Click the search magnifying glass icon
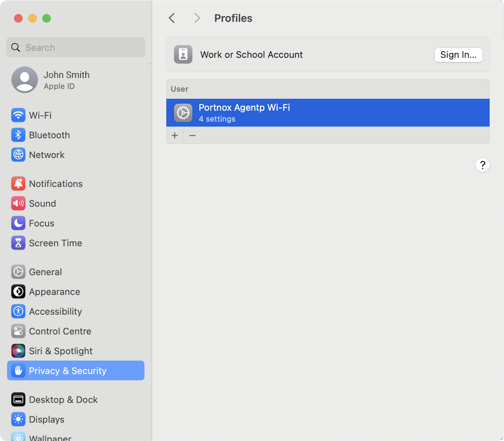The width and height of the screenshot is (504, 441). (16, 47)
